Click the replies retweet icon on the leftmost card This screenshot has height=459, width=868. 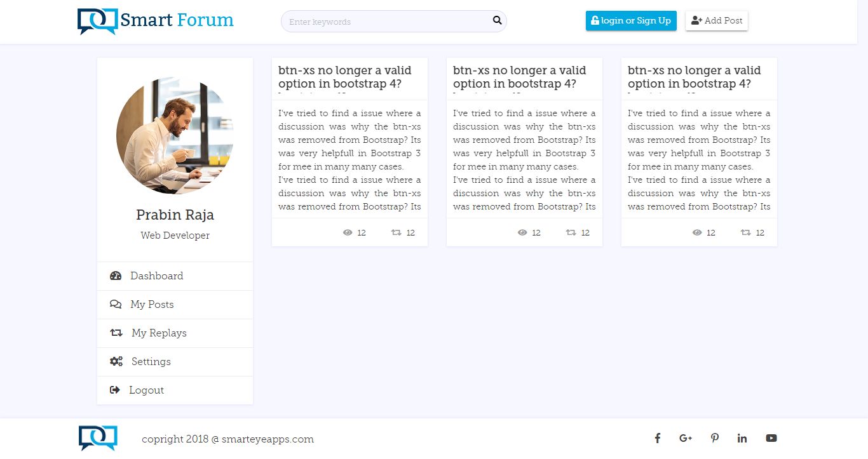[x=397, y=232]
